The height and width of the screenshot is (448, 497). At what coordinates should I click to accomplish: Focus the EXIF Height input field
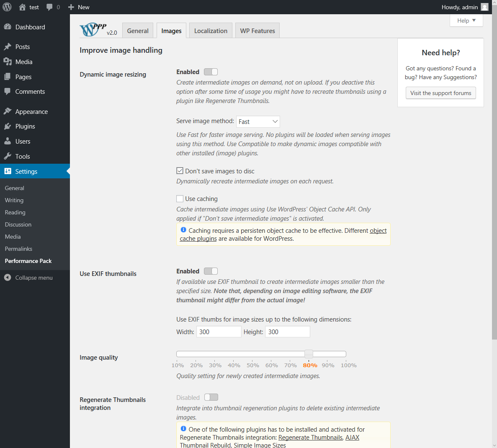[288, 332]
